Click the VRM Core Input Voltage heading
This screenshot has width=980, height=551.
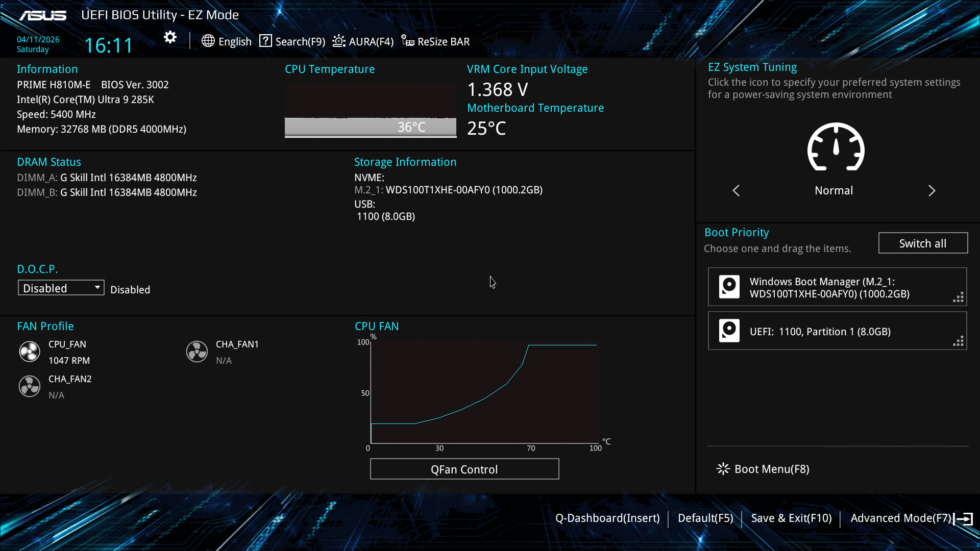pos(527,69)
